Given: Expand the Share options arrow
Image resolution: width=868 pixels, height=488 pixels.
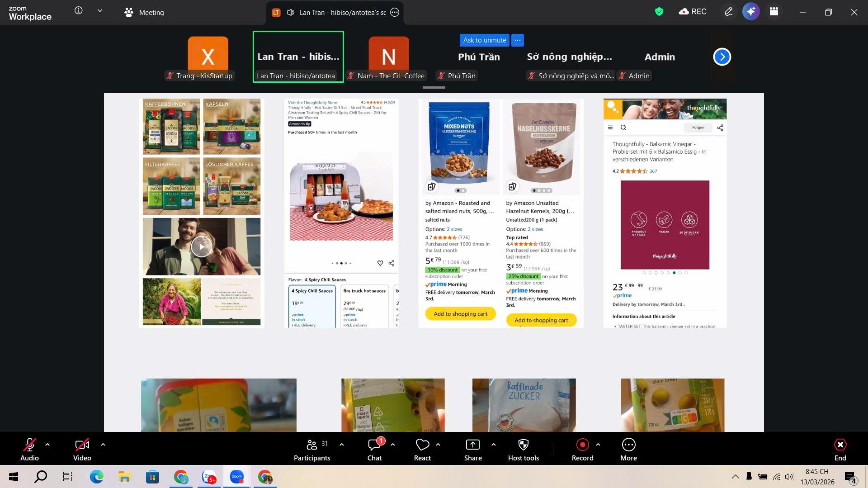Looking at the screenshot, I should coord(494,445).
